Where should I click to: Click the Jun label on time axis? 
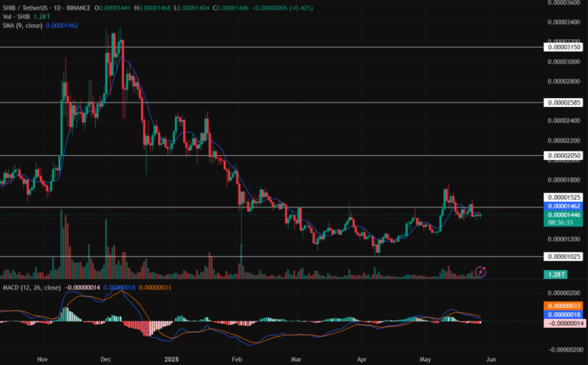(x=491, y=360)
